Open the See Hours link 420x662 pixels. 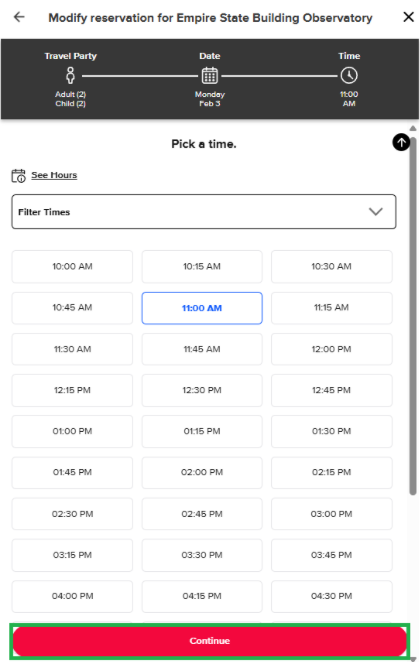(54, 175)
